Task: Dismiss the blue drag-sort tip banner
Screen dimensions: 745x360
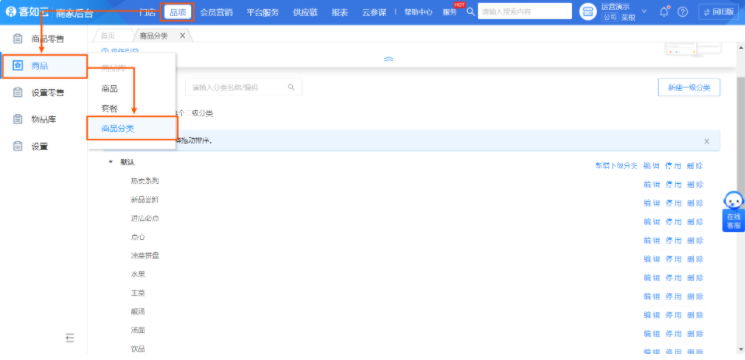Action: pos(707,141)
